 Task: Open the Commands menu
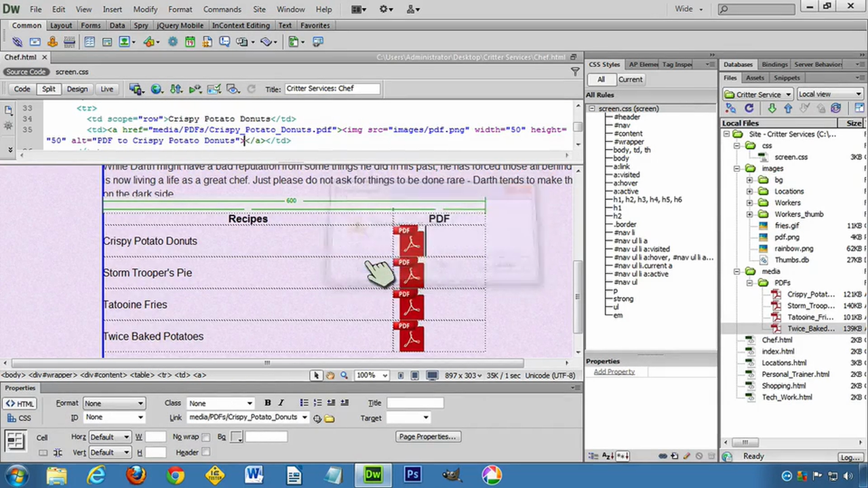[x=222, y=9]
